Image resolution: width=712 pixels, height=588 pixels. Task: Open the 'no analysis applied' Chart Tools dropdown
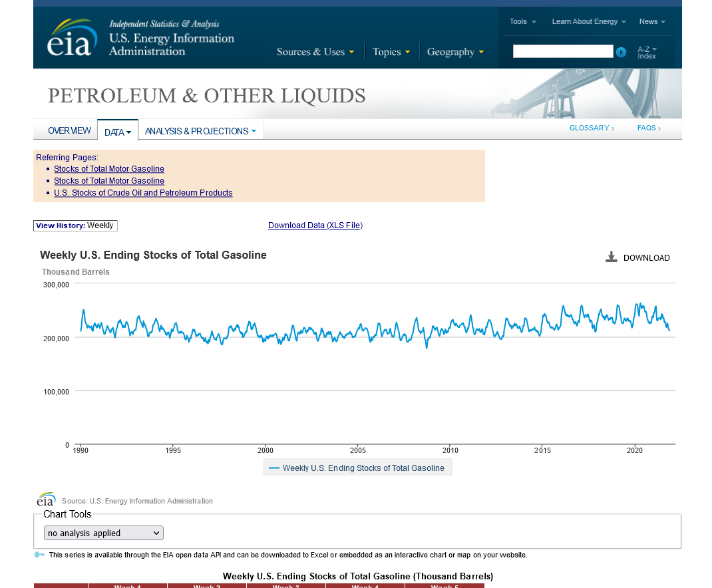point(104,533)
